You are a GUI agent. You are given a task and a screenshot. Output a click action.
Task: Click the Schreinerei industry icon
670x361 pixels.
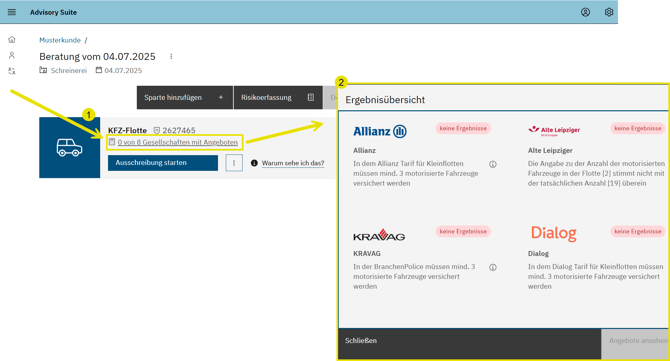[x=43, y=70]
